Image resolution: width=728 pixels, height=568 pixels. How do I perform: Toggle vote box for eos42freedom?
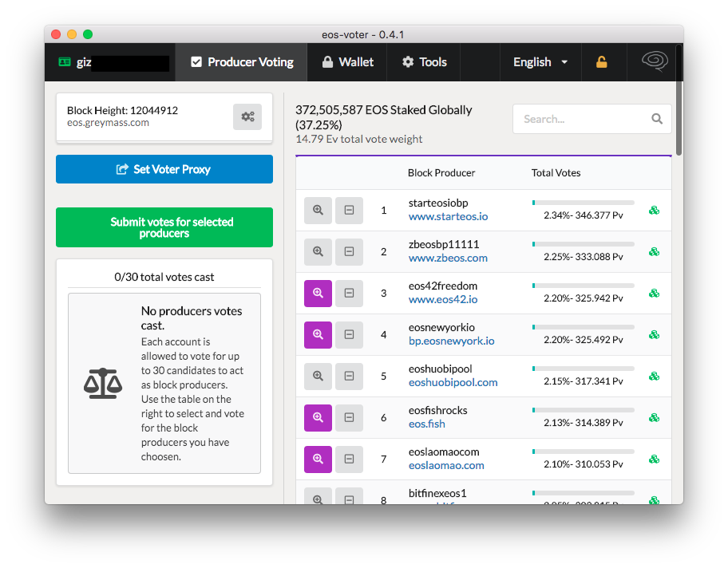pos(349,294)
